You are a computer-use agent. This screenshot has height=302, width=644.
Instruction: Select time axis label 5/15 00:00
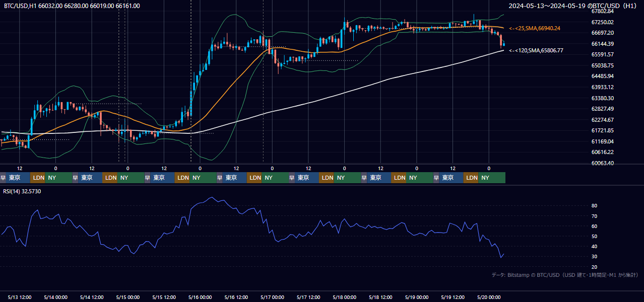(128, 297)
